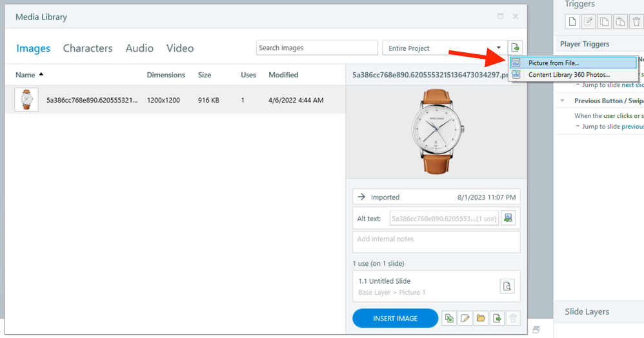The image size is (644, 338).
Task: Click the export image icon
Action: tap(497, 318)
